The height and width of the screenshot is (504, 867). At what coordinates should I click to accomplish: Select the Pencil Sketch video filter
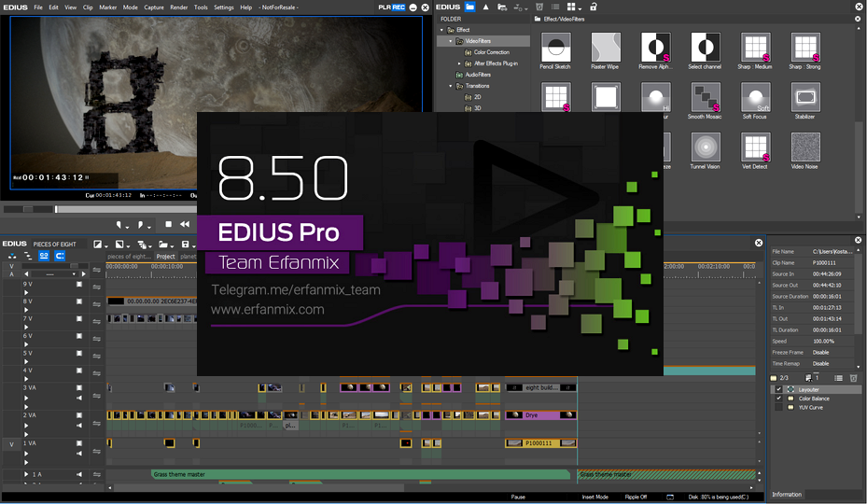coord(555,48)
